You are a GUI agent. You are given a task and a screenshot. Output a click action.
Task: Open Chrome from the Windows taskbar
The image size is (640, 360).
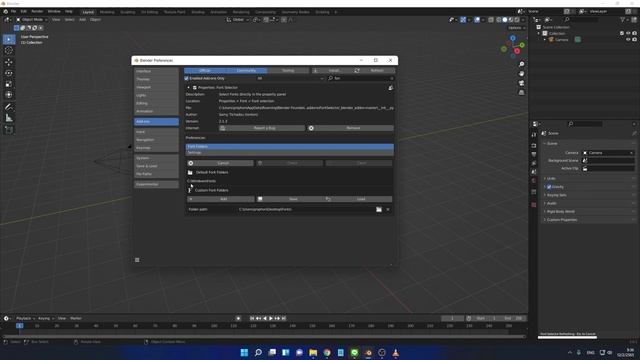tap(327, 353)
